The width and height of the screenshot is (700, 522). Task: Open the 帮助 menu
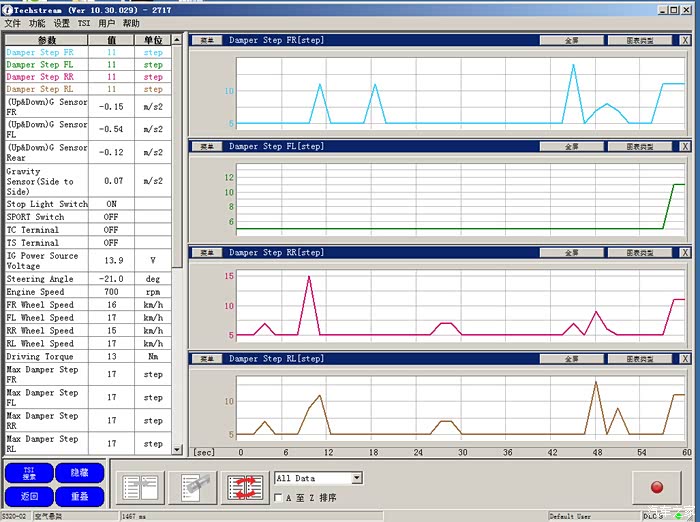pos(131,22)
